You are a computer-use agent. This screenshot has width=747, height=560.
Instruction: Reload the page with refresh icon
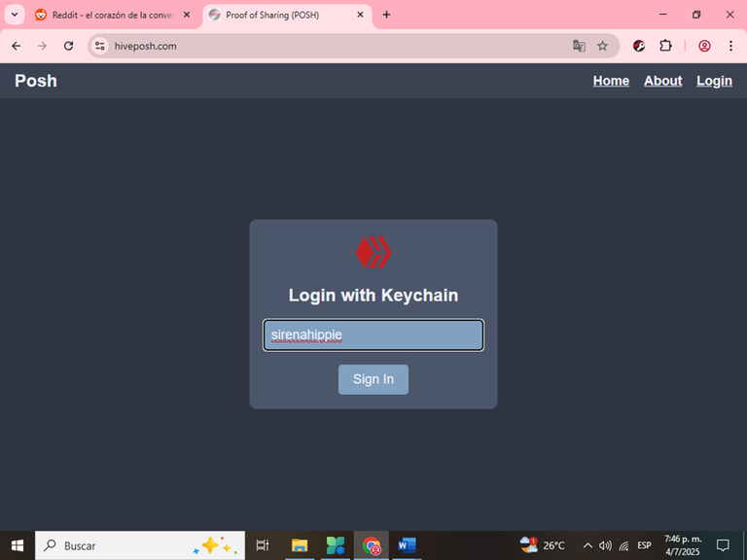click(69, 46)
